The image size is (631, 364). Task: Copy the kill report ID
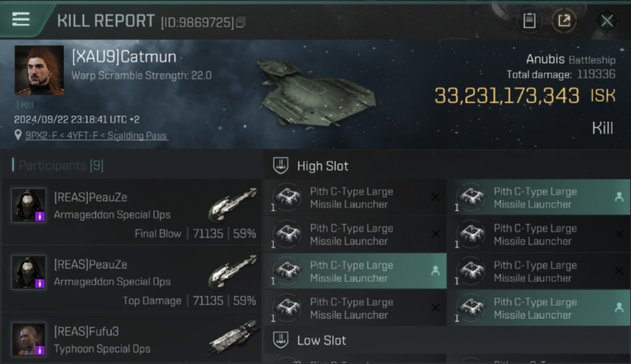tap(241, 22)
